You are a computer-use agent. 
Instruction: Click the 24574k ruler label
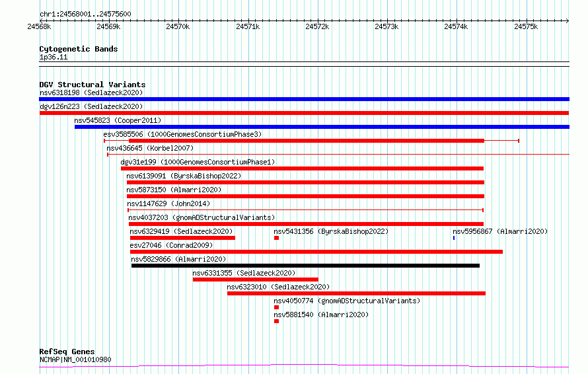[456, 26]
